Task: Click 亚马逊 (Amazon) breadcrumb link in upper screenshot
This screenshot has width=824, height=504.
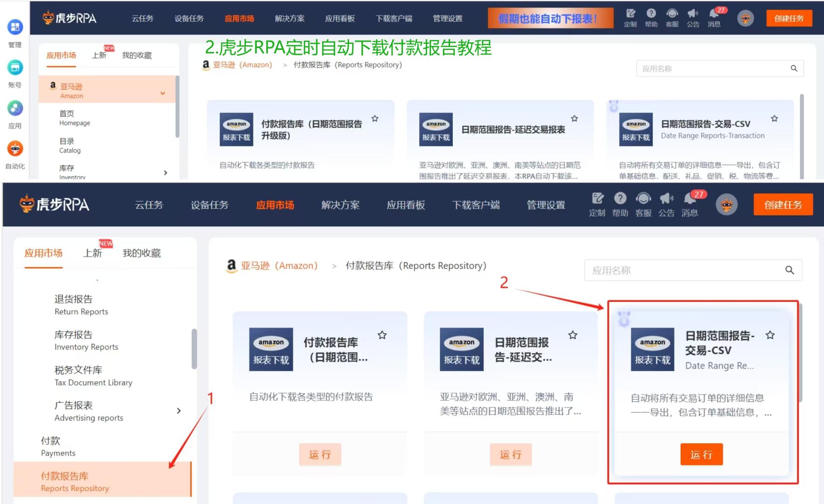Action: click(242, 65)
